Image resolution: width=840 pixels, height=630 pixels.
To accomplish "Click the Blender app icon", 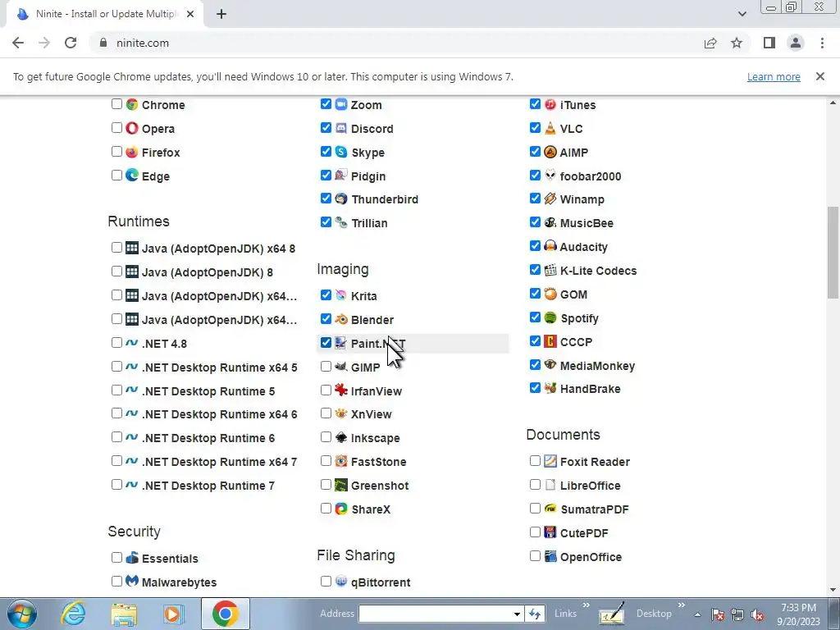I will (x=340, y=319).
